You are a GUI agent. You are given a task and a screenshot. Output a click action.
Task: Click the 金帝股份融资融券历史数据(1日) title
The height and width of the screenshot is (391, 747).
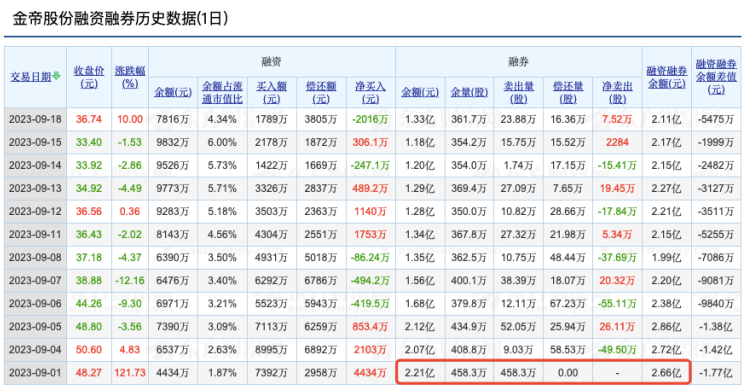coord(120,19)
